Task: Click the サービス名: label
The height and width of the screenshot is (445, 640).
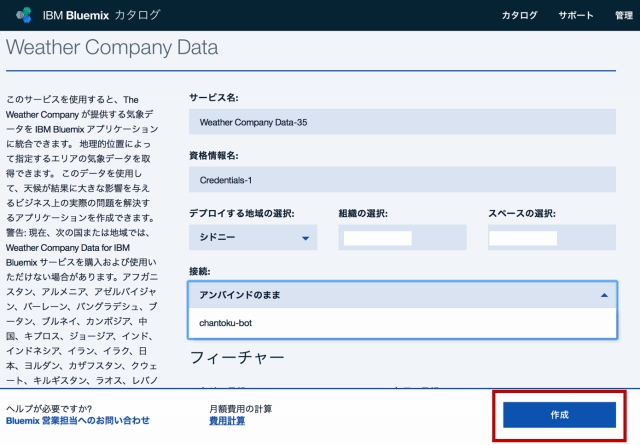Action: point(214,98)
